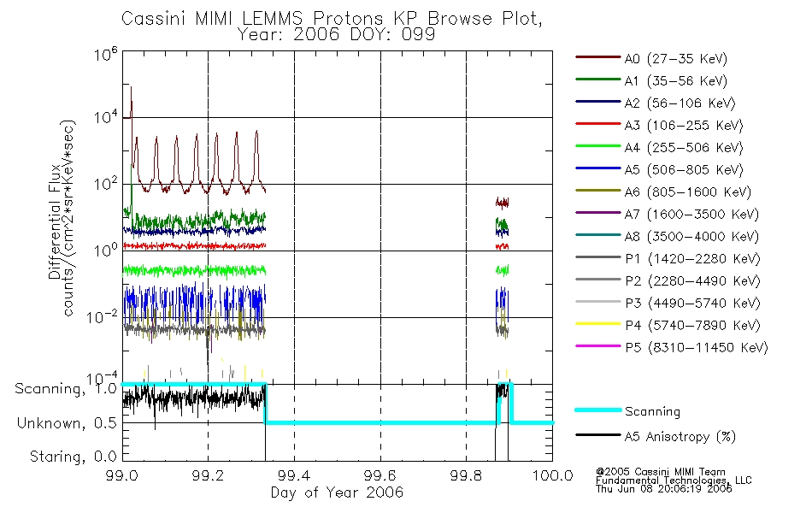
Task: Click the yellow P4 legend line
Action: tap(597, 324)
